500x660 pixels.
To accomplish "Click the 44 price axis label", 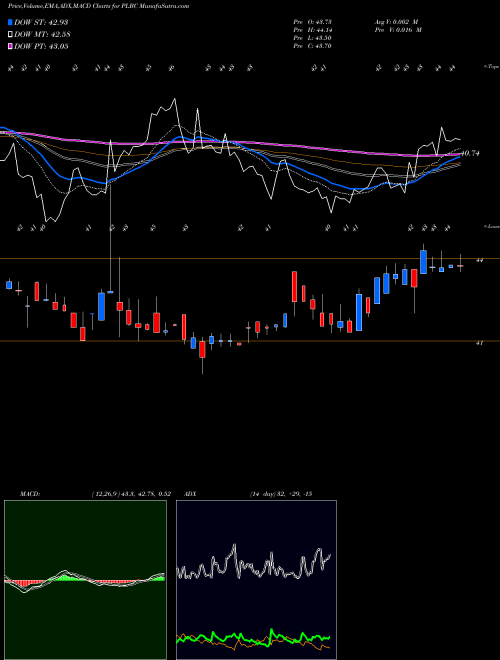I will 479,261.
